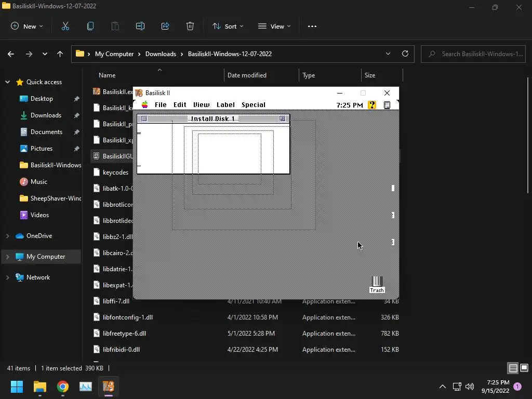Expand the OneDrive tree node

[7, 236]
